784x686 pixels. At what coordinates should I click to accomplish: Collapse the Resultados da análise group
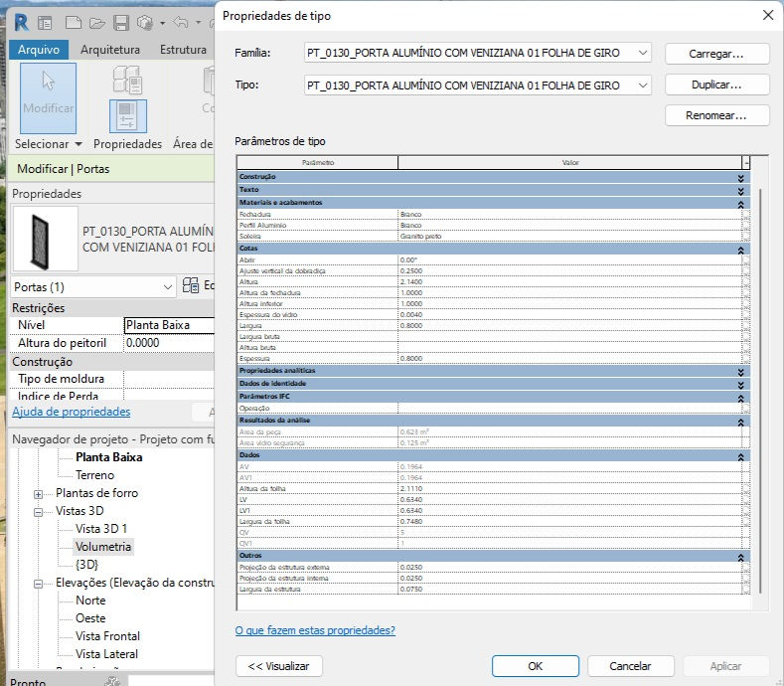pyautogui.click(x=740, y=422)
